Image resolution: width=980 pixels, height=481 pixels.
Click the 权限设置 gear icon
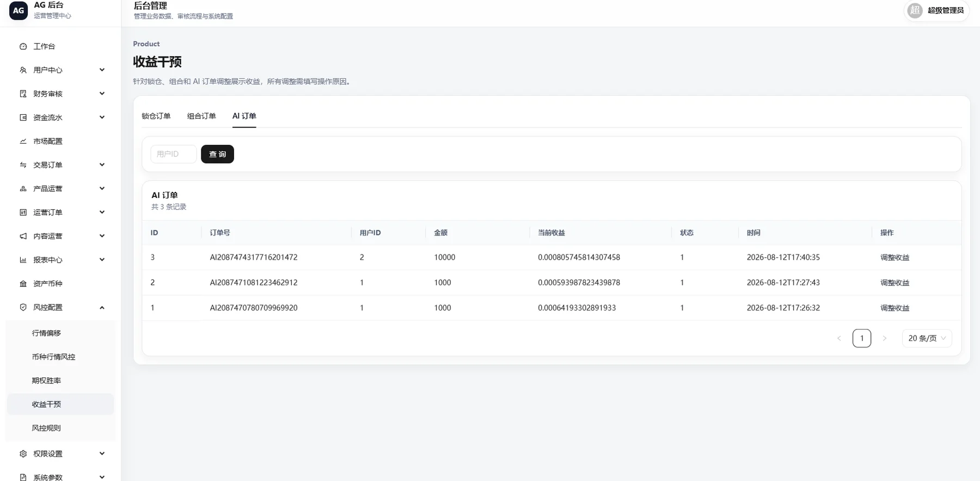23,454
